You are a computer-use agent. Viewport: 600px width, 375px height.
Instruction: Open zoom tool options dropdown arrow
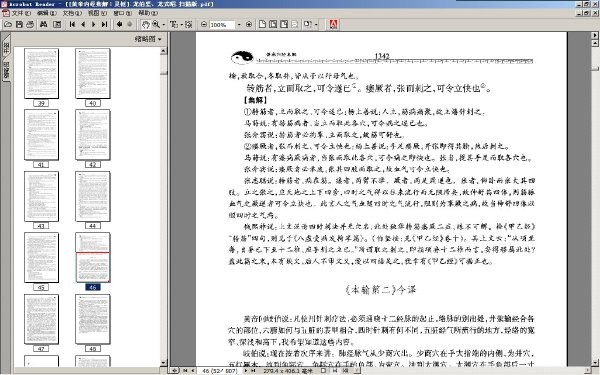pos(163,24)
